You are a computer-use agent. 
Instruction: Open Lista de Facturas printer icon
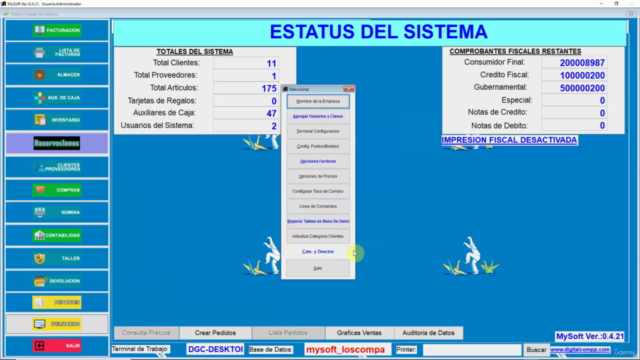40,52
